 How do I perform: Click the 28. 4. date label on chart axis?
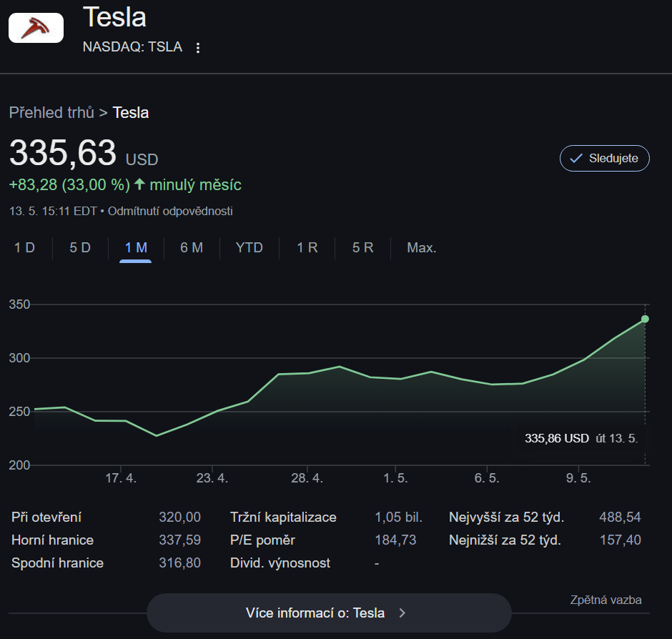pyautogui.click(x=307, y=478)
